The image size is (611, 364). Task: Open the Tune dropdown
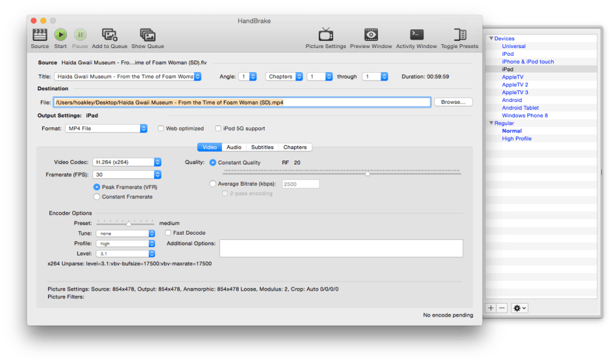coord(126,233)
